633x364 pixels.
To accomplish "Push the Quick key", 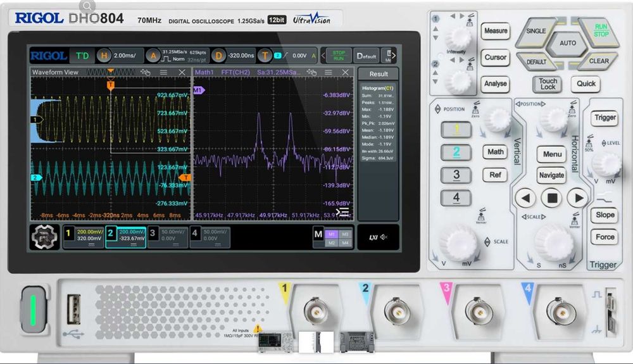I will 586,84.
